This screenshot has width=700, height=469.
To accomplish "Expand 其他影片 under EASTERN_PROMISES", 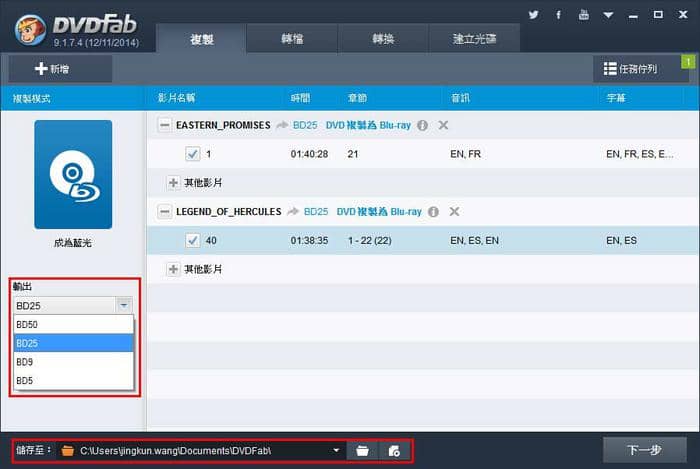I will pos(173,183).
